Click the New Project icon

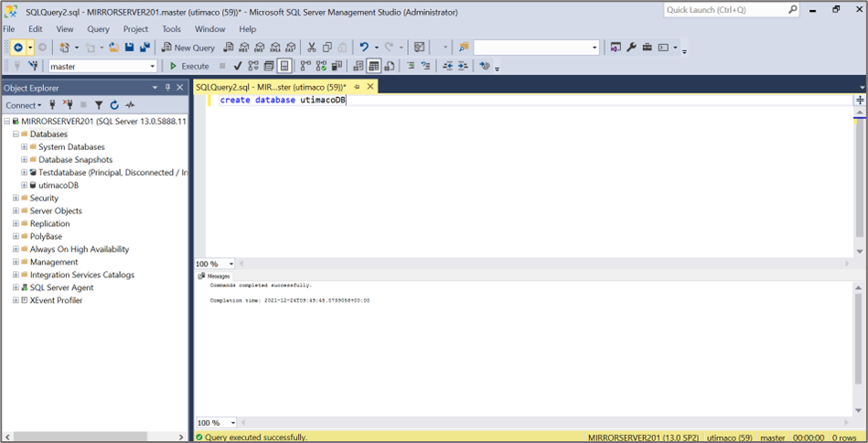pyautogui.click(x=64, y=48)
